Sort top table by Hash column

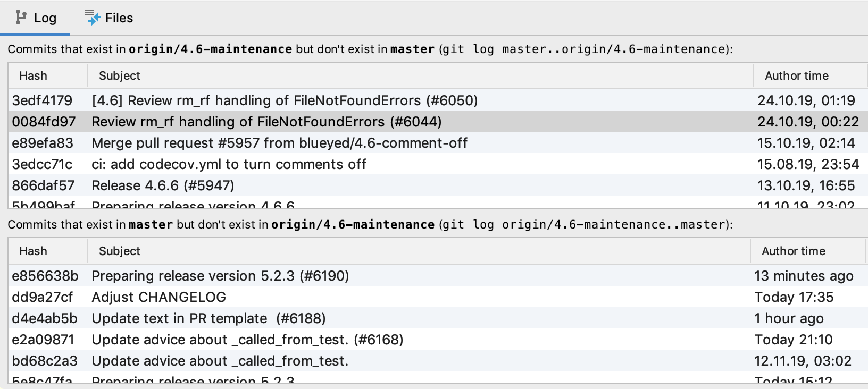pyautogui.click(x=33, y=76)
